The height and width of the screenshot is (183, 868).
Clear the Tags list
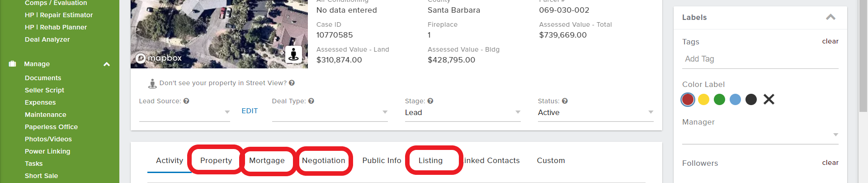[x=830, y=41]
